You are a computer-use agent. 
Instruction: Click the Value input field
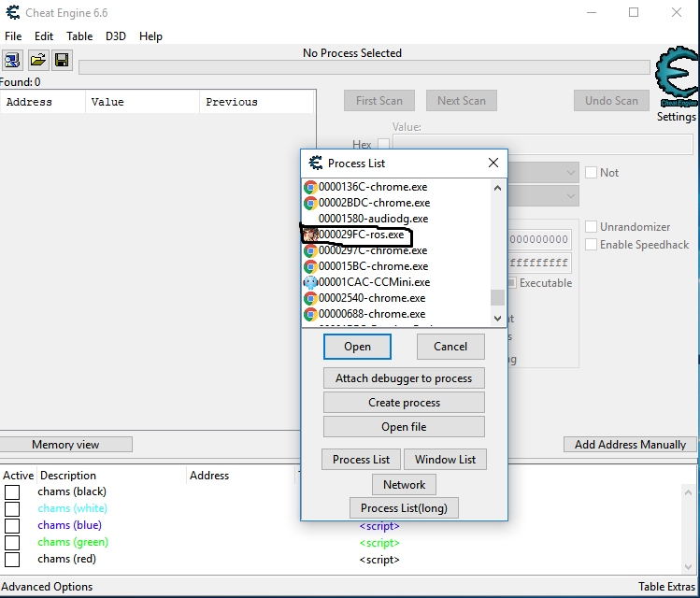[542, 145]
